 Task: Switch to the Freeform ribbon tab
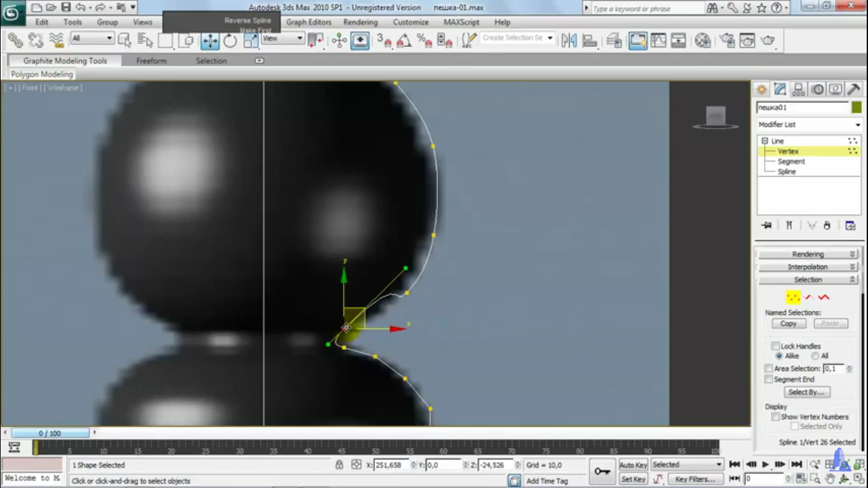[151, 61]
